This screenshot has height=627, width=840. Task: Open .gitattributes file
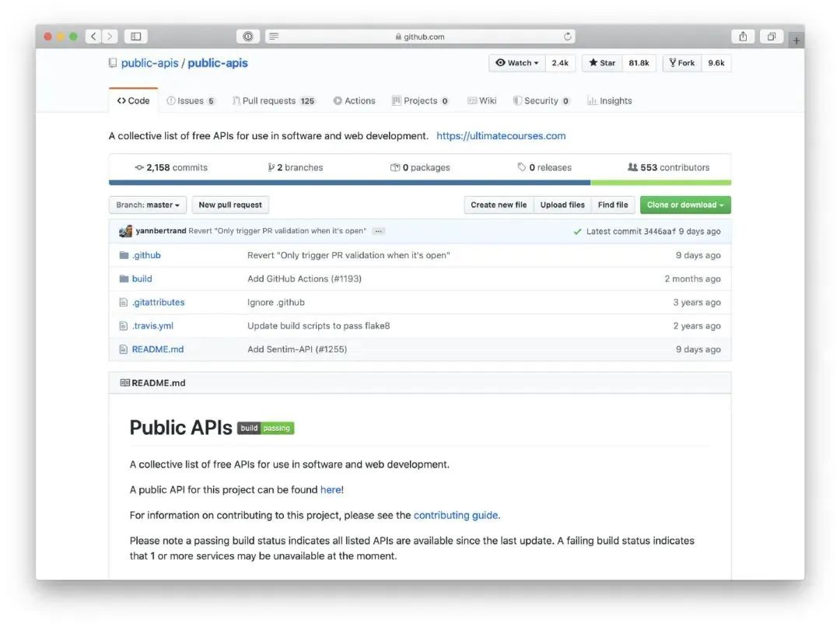tap(158, 303)
